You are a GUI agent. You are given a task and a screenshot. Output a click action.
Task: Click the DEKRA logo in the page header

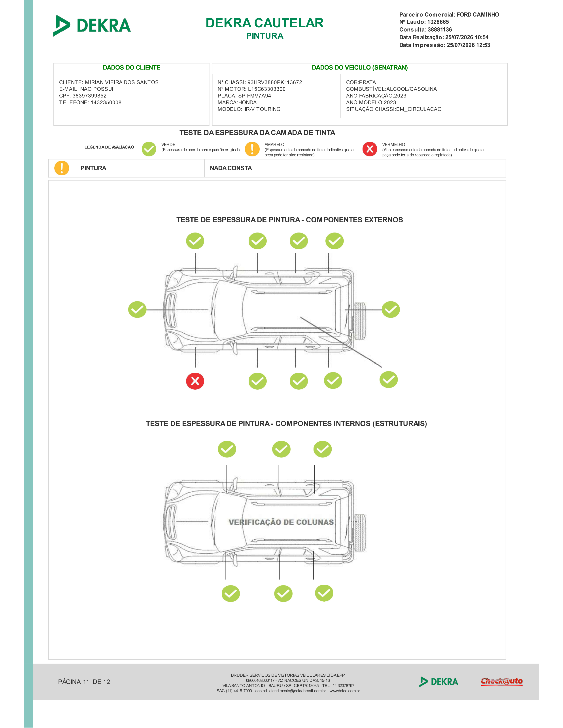[92, 26]
